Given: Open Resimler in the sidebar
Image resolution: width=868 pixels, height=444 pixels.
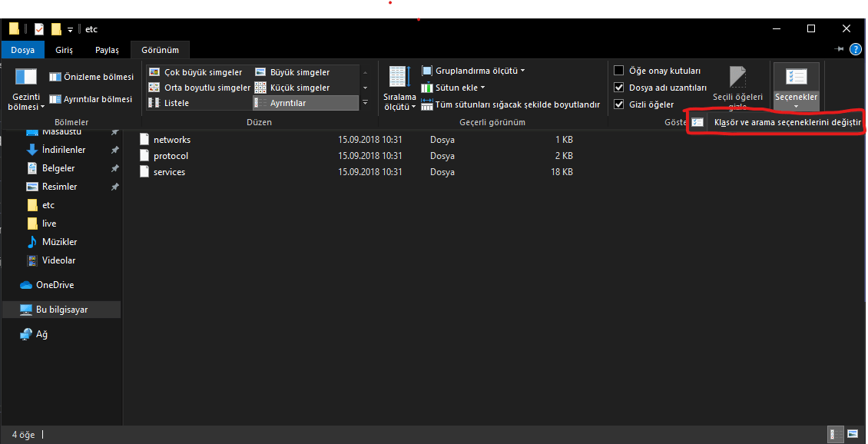Looking at the screenshot, I should 59,187.
